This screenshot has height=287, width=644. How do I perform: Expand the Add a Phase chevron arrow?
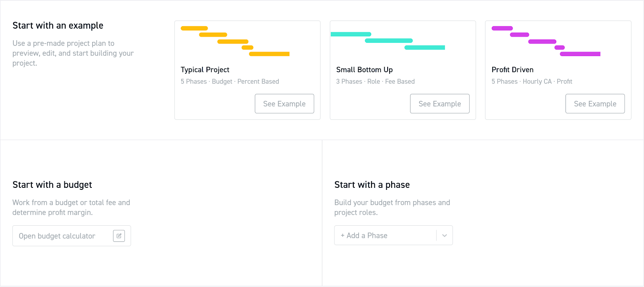(444, 235)
